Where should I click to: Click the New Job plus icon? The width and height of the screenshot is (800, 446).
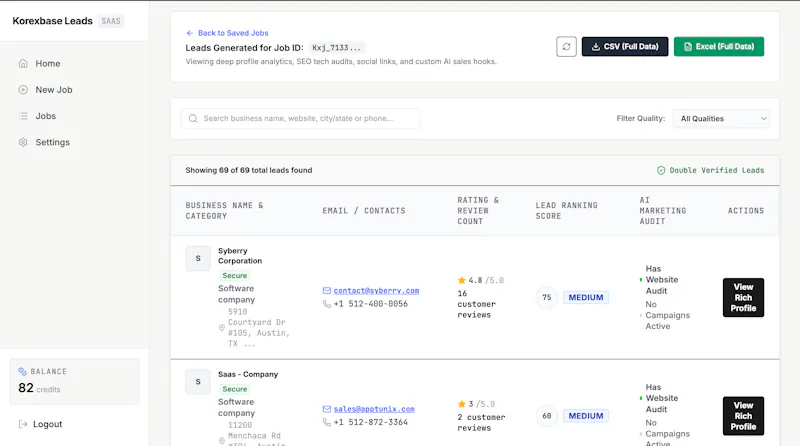click(x=23, y=90)
